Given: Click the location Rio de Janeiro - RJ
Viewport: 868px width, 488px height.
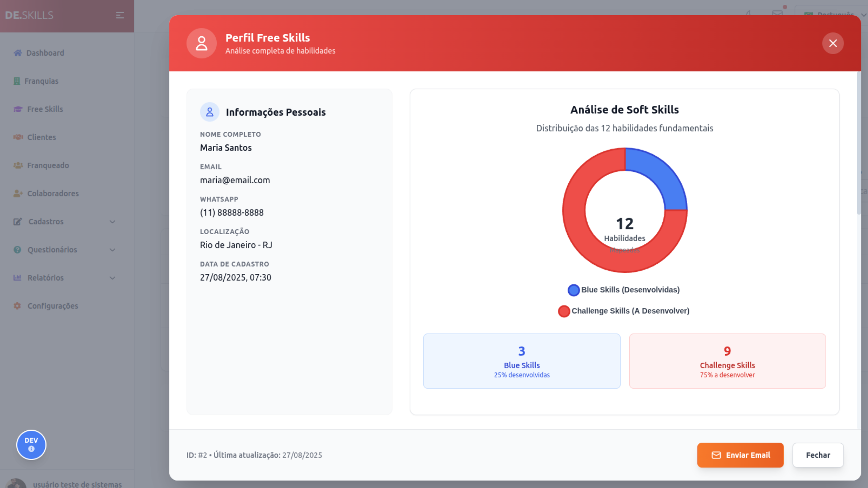Looking at the screenshot, I should 236,245.
